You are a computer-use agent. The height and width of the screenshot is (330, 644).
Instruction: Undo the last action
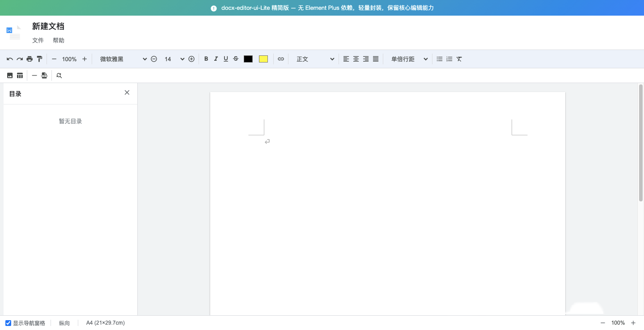[10, 59]
